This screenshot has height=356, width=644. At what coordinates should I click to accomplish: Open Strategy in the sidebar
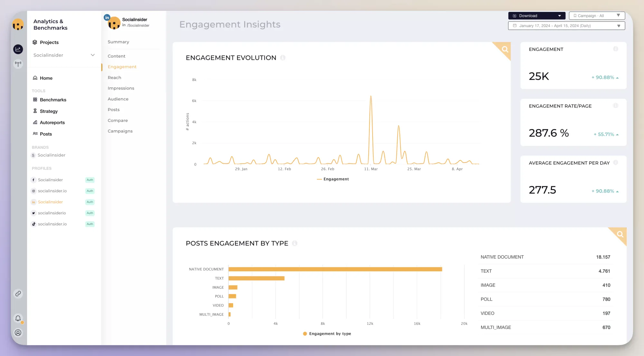click(x=49, y=111)
